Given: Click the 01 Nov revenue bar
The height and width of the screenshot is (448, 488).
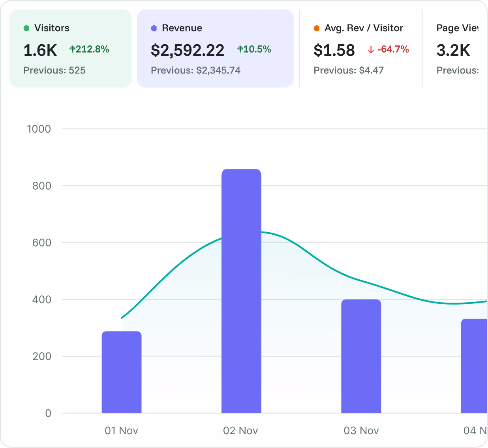Looking at the screenshot, I should point(122,372).
